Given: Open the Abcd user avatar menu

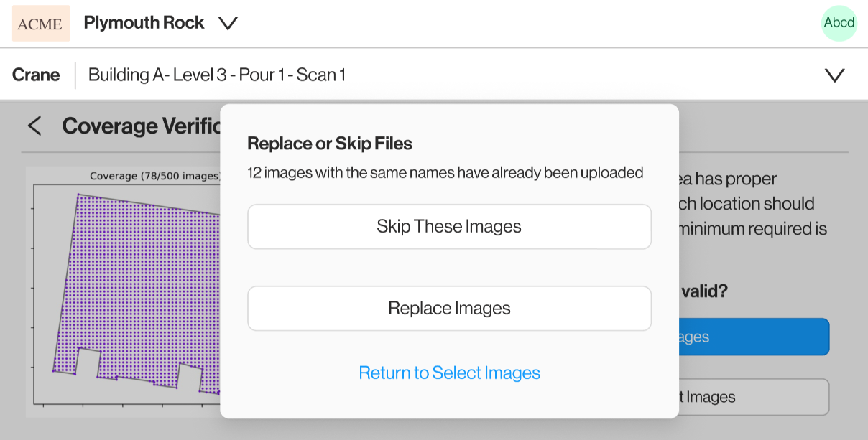Looking at the screenshot, I should coord(839,23).
